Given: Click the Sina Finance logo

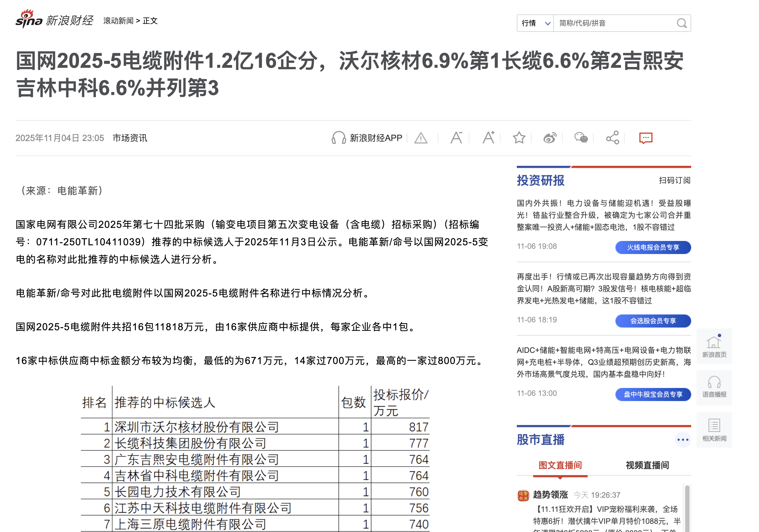Looking at the screenshot, I should [x=54, y=20].
